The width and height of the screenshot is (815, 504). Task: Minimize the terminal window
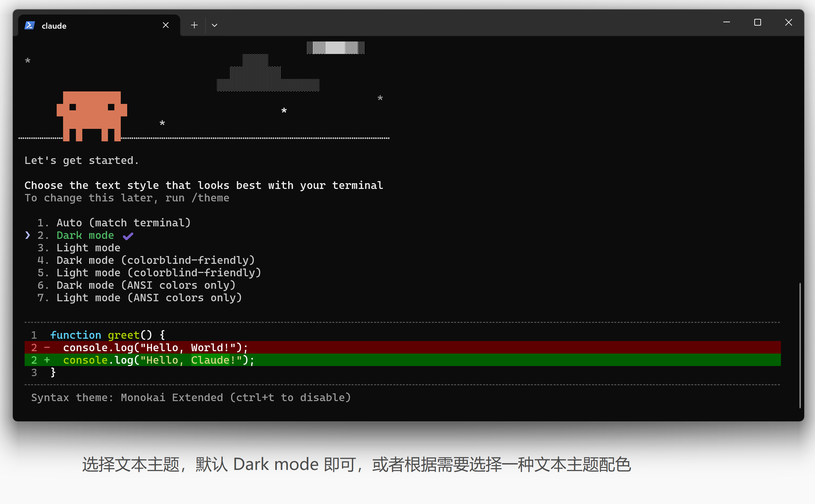point(727,22)
